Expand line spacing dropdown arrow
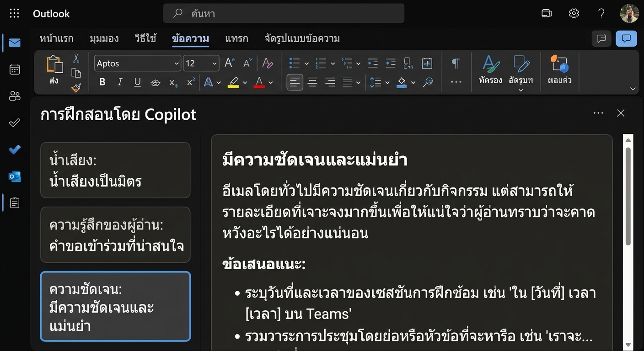Viewport: 644px width, 351px height. click(387, 83)
